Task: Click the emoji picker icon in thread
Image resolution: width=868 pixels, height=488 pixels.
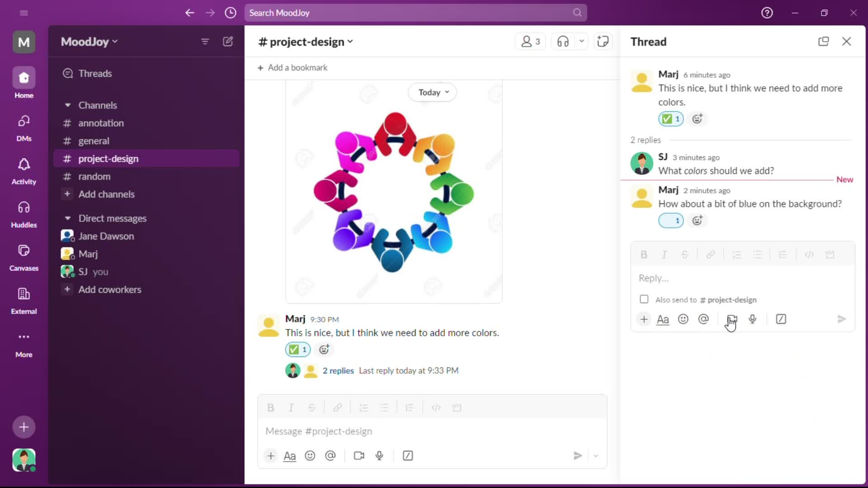Action: click(684, 319)
